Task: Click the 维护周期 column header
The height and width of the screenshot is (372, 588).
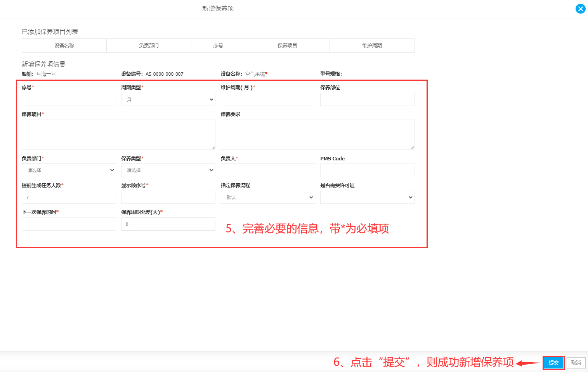Action: 372,45
